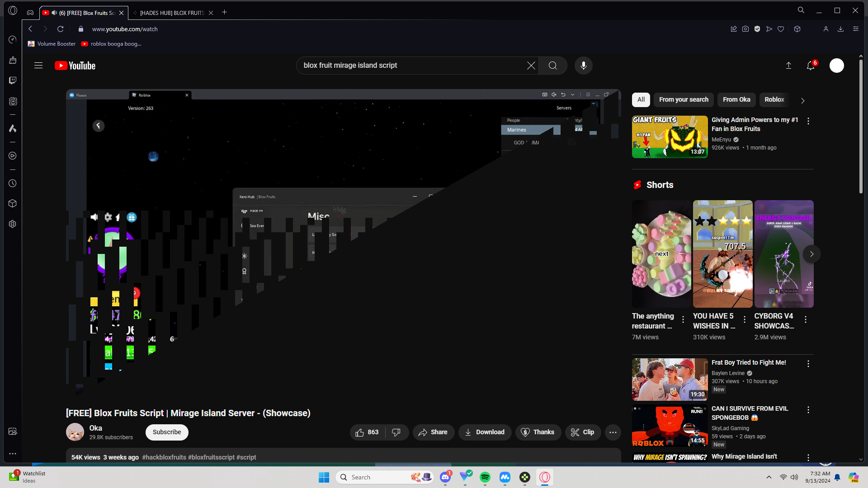Subscribe to the Oka channel

pyautogui.click(x=167, y=432)
